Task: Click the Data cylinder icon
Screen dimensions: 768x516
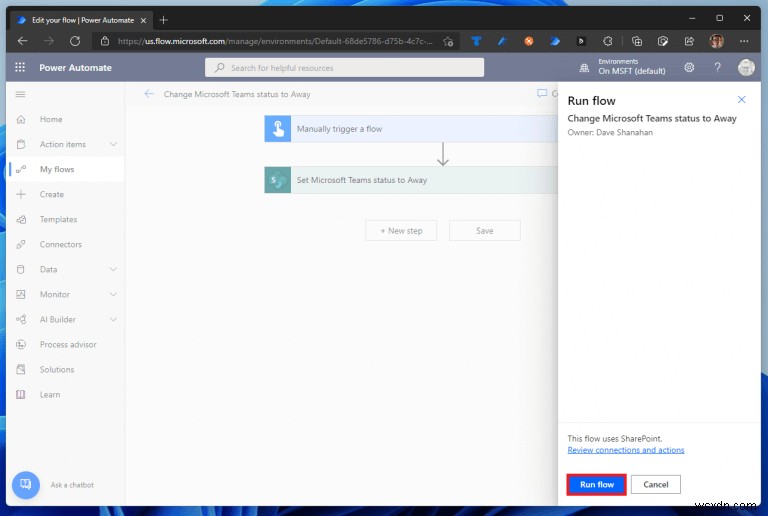Action: pyautogui.click(x=21, y=269)
